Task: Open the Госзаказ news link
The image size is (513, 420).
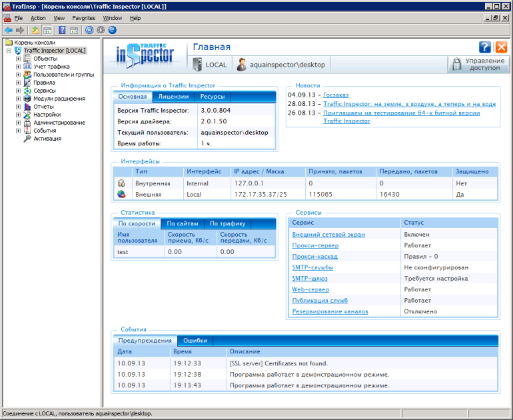Action: point(336,95)
